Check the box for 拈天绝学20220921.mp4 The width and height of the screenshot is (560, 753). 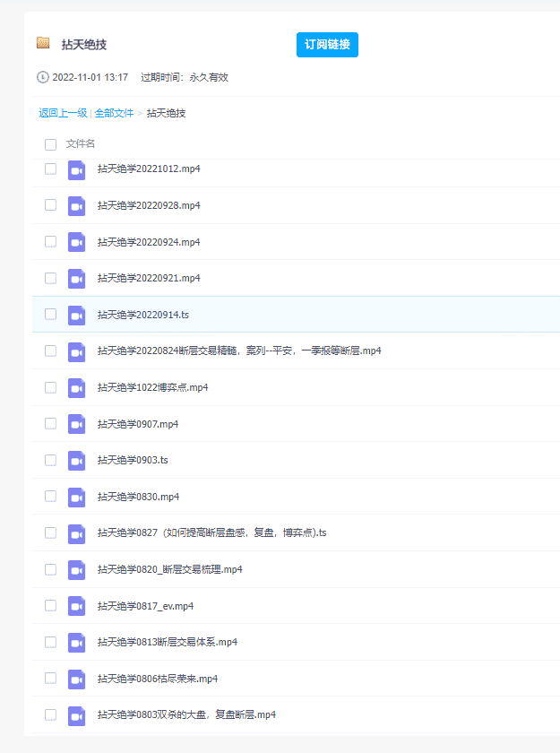50,278
